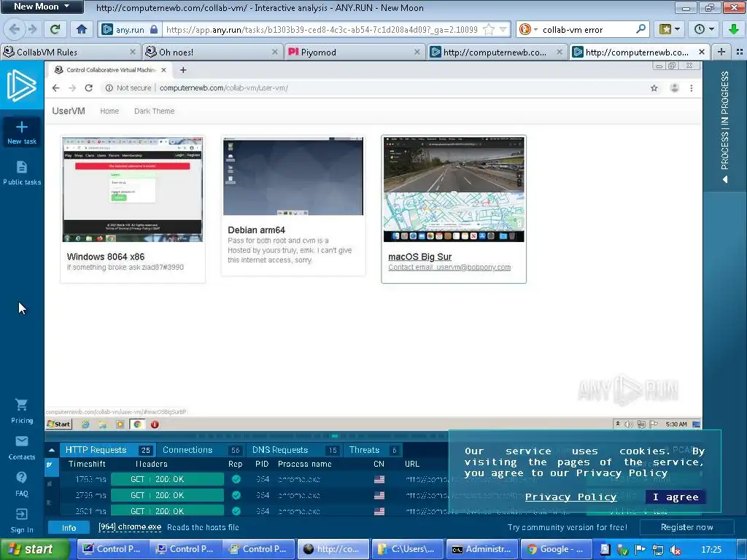Go to New Moon home page icon
This screenshot has width=747, height=560.
pyautogui.click(x=82, y=29)
